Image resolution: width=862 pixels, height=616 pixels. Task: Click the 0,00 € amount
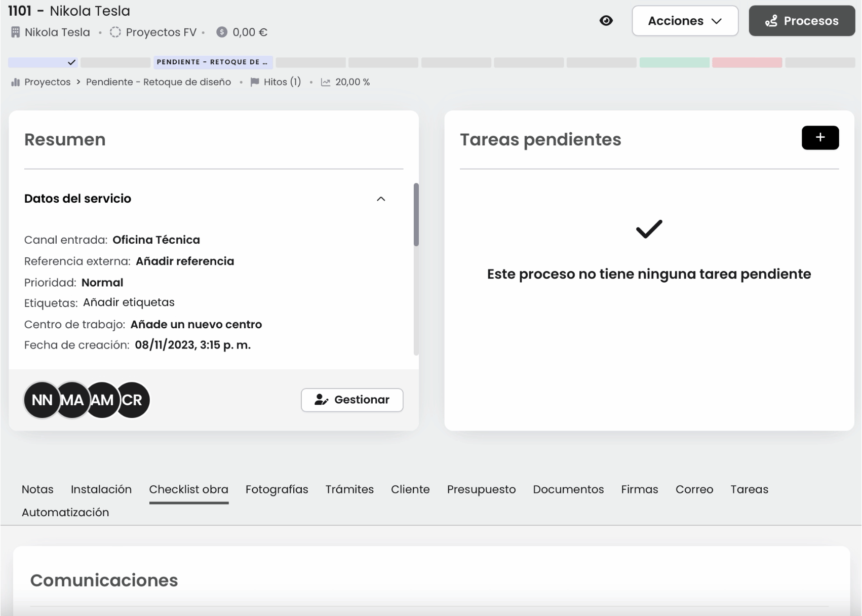pyautogui.click(x=250, y=32)
